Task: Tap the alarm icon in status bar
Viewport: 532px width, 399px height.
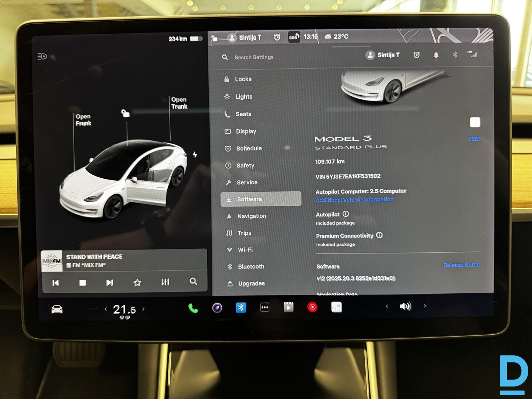Action: click(x=277, y=37)
